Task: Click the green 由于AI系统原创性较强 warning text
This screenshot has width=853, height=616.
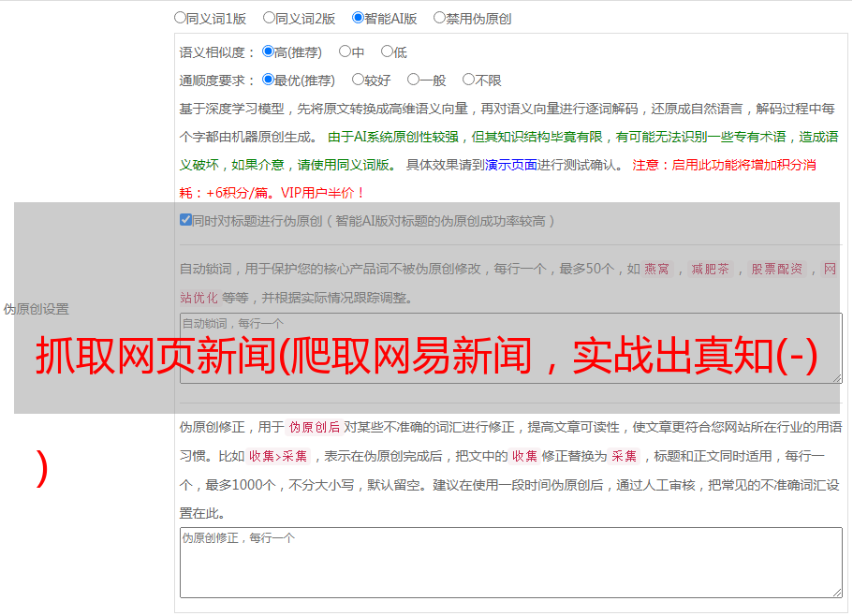Action: [508, 151]
